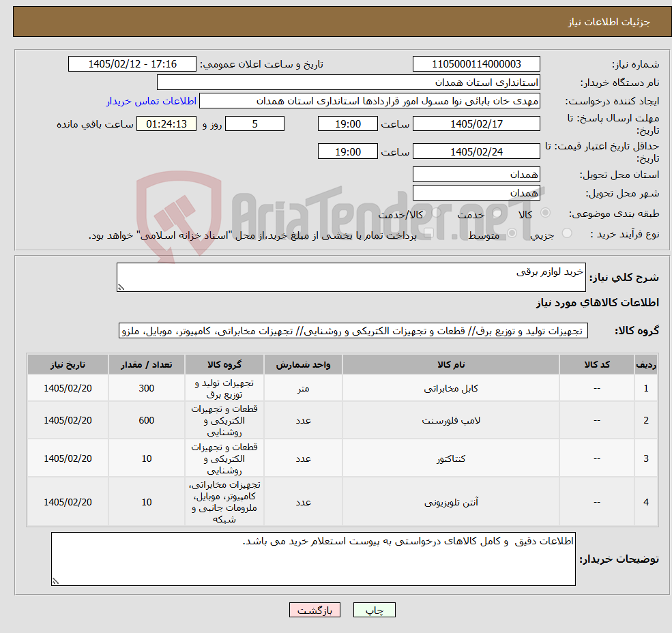Click the response deadline date 1405/02/17
The width and height of the screenshot is (672, 633).
point(476,124)
